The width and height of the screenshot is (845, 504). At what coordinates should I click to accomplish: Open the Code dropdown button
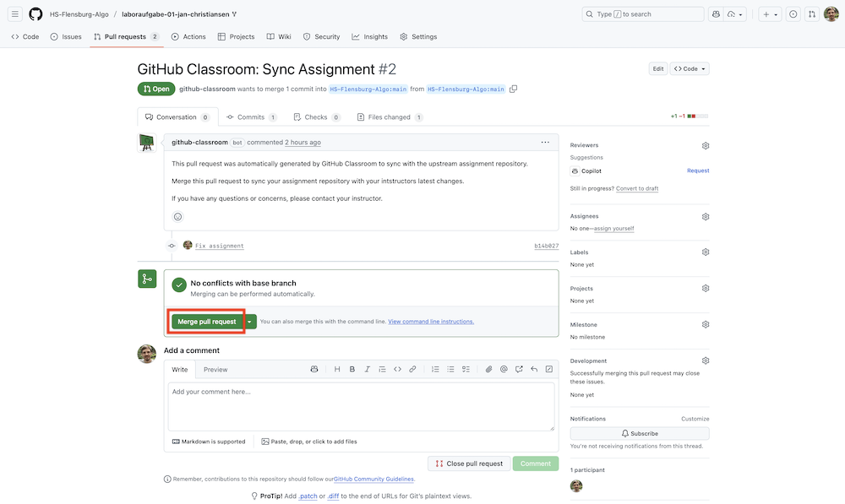[690, 68]
